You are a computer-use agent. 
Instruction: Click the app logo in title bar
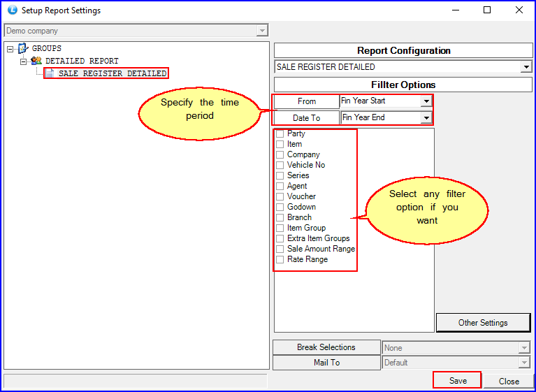tap(11, 10)
